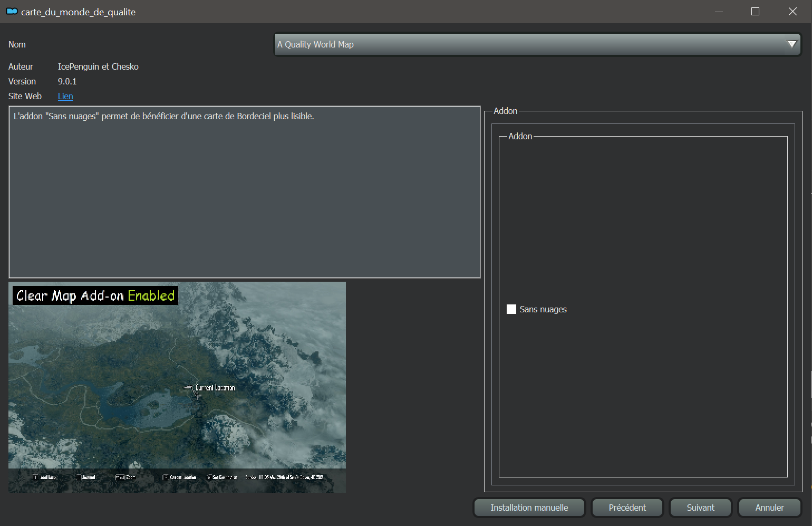Expand the name combo box arrow
Image resolution: width=812 pixels, height=526 pixels.
point(791,44)
